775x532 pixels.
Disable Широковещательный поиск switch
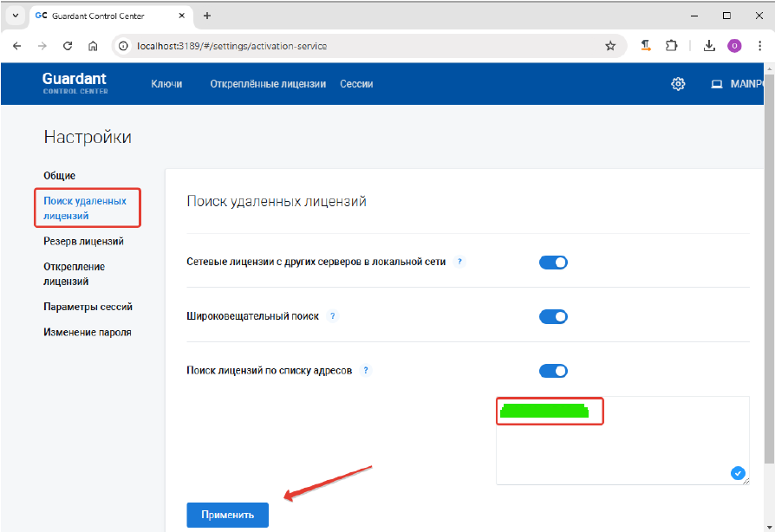[x=553, y=316]
